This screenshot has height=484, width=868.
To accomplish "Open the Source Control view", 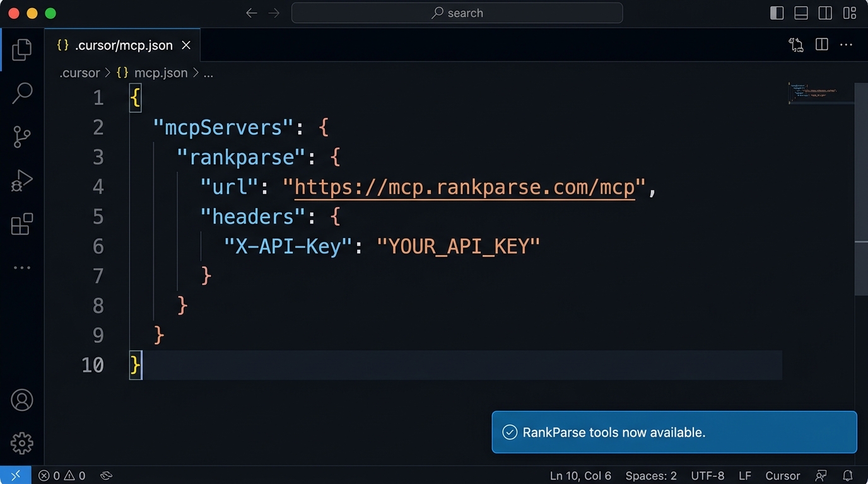I will (22, 137).
